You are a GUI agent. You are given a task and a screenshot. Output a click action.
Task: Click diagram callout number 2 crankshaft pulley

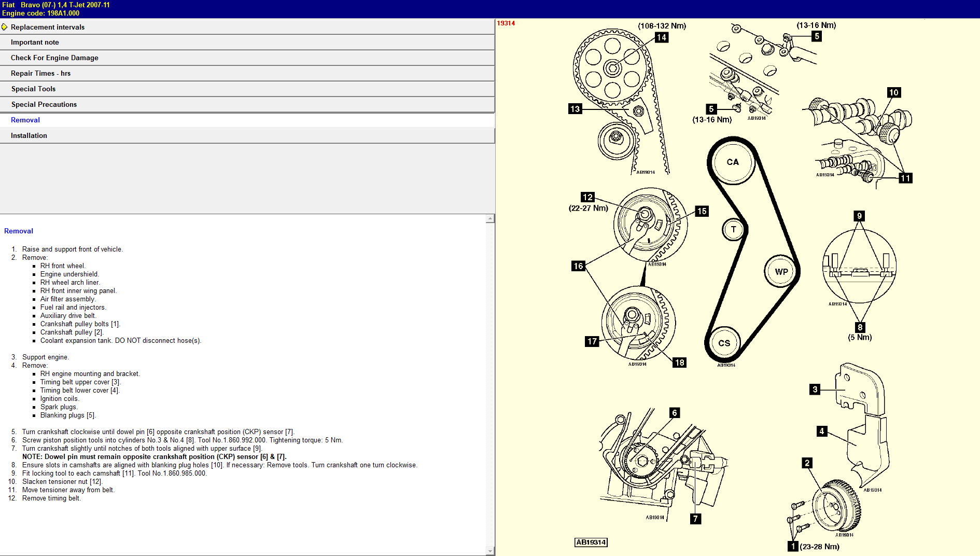pos(807,463)
